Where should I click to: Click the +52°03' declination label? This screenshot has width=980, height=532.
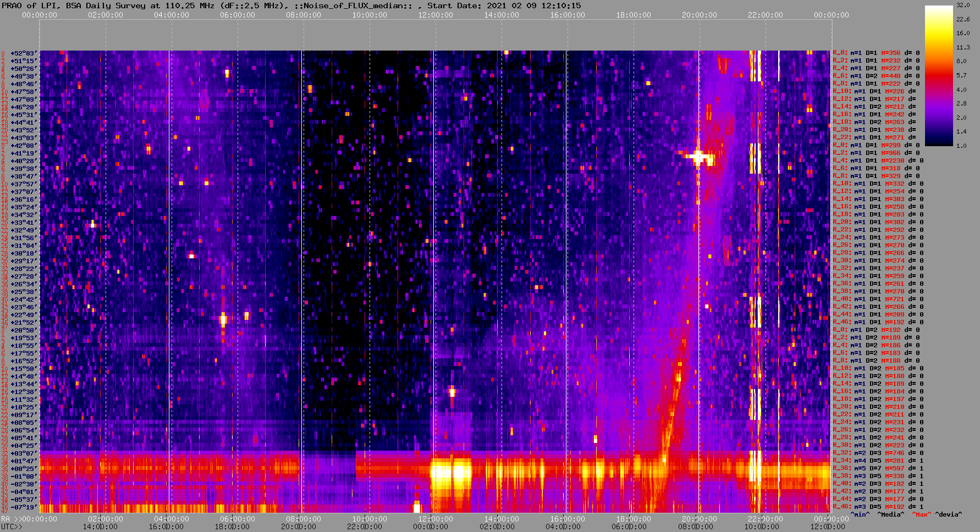pyautogui.click(x=24, y=53)
